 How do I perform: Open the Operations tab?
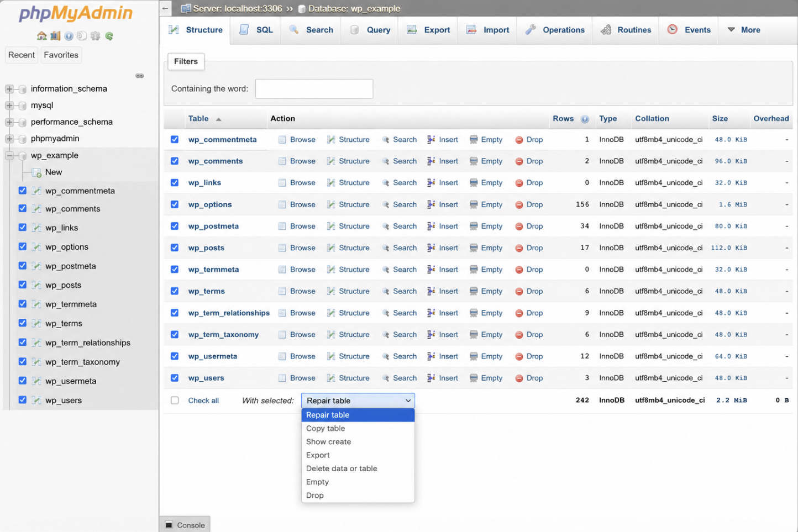point(555,30)
